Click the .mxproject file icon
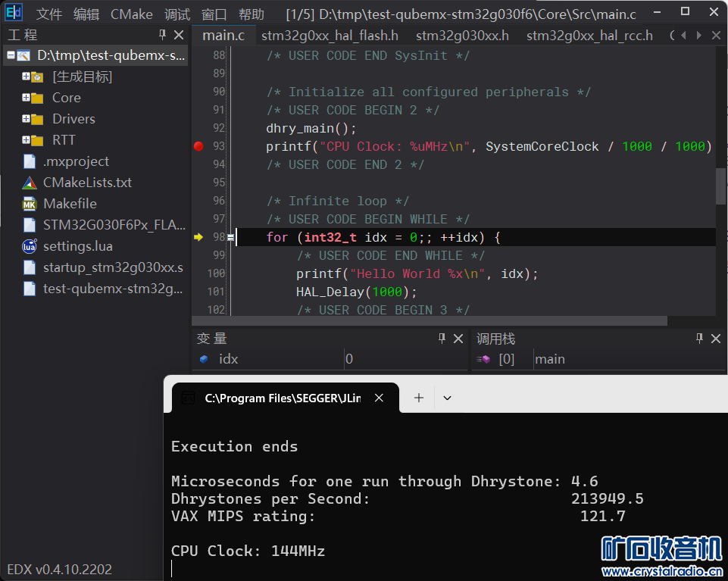The width and height of the screenshot is (728, 581). point(30,161)
